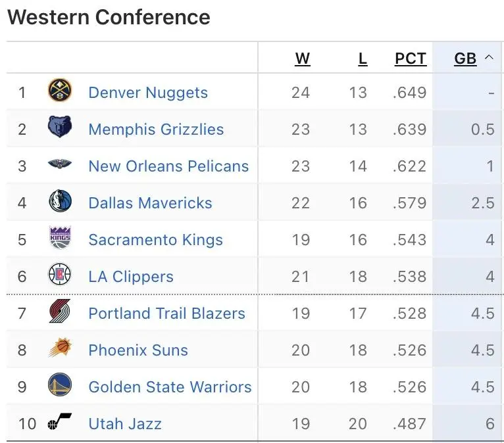Sort standings by L column

[363, 58]
